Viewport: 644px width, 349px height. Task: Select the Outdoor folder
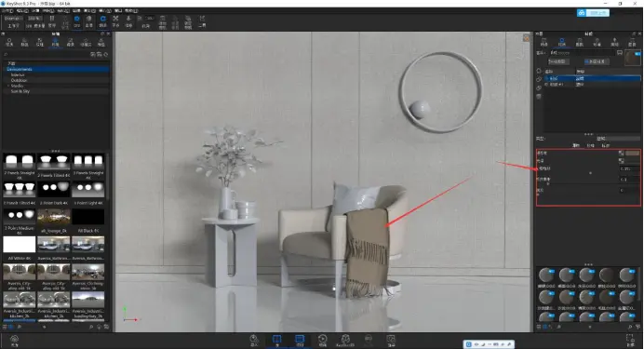(19, 80)
